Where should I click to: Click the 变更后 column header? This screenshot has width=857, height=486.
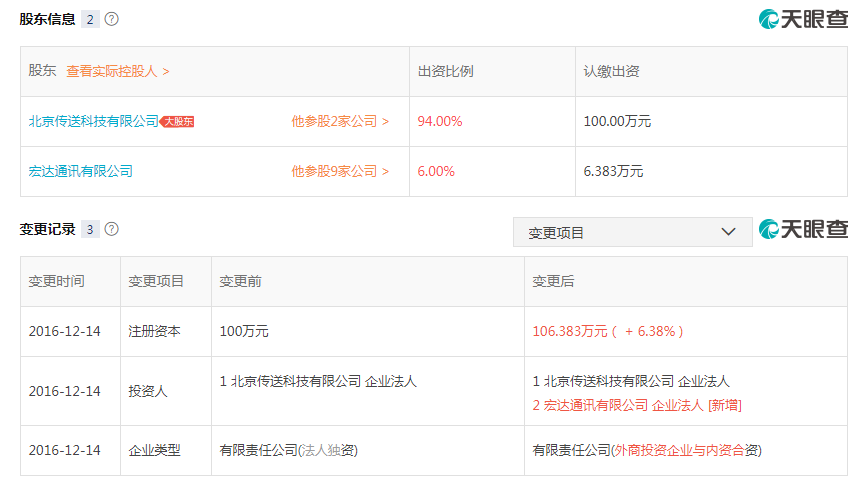(x=553, y=281)
